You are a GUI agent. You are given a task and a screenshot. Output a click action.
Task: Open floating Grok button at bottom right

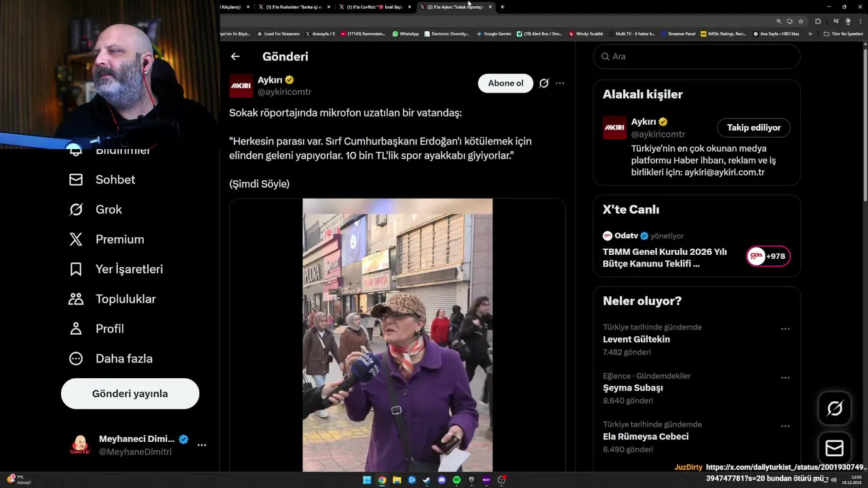[x=835, y=408]
